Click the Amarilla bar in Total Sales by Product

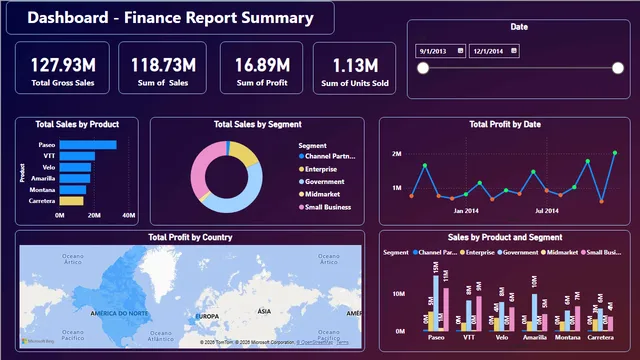75,178
